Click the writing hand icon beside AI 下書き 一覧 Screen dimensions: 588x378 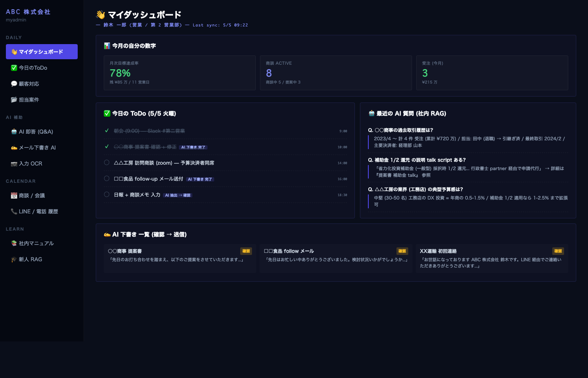tap(107, 234)
